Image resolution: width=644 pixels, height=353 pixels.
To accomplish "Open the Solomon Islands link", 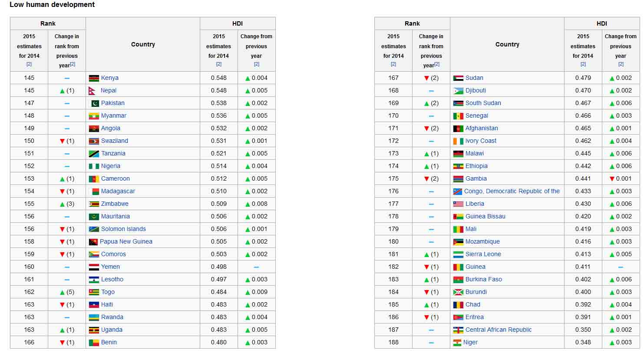I will (x=123, y=229).
